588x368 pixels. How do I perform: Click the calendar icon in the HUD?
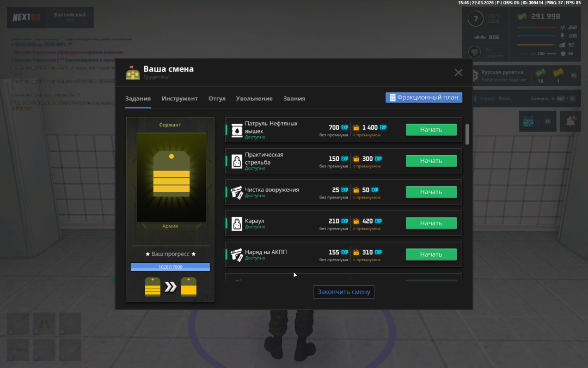(x=526, y=121)
